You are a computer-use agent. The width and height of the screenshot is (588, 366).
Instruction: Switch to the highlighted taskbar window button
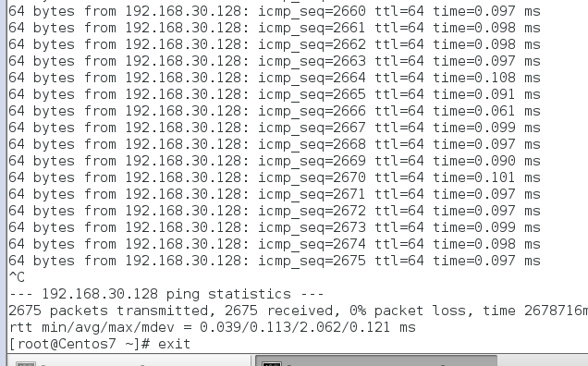pos(376,360)
